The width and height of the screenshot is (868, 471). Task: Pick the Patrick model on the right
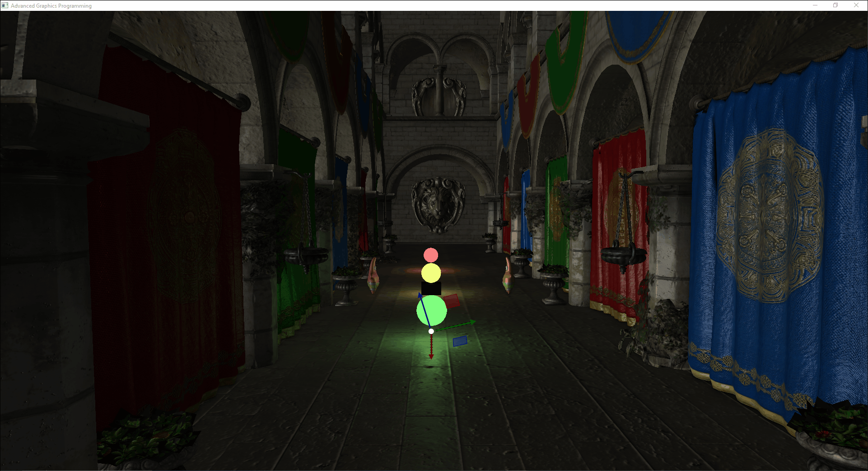(x=507, y=275)
